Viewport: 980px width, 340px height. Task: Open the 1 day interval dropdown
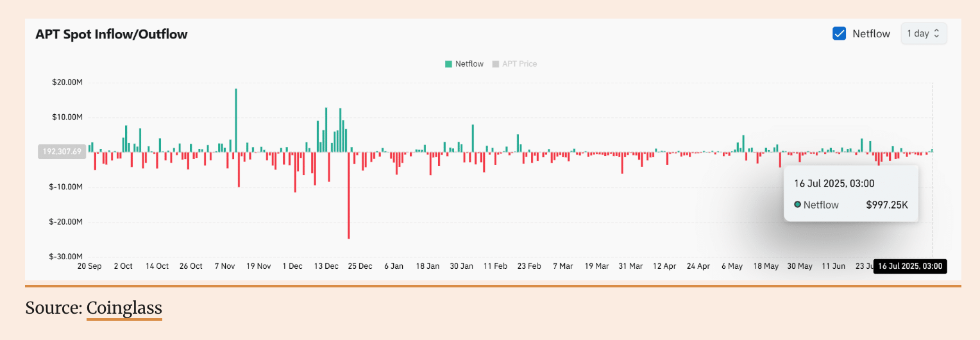(x=923, y=33)
